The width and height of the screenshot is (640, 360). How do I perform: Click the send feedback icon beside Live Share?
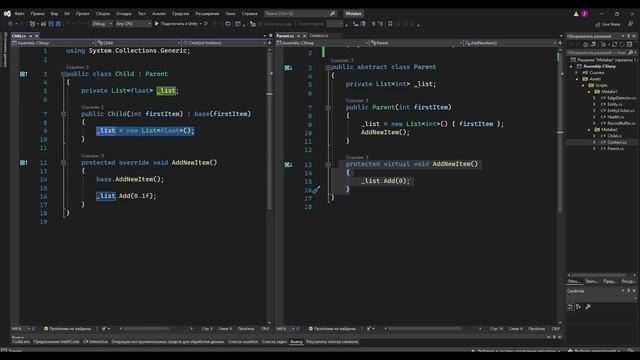(x=631, y=24)
